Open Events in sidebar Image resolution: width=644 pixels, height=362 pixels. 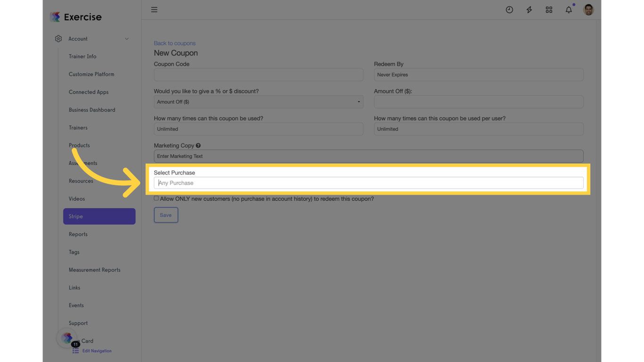(x=76, y=305)
